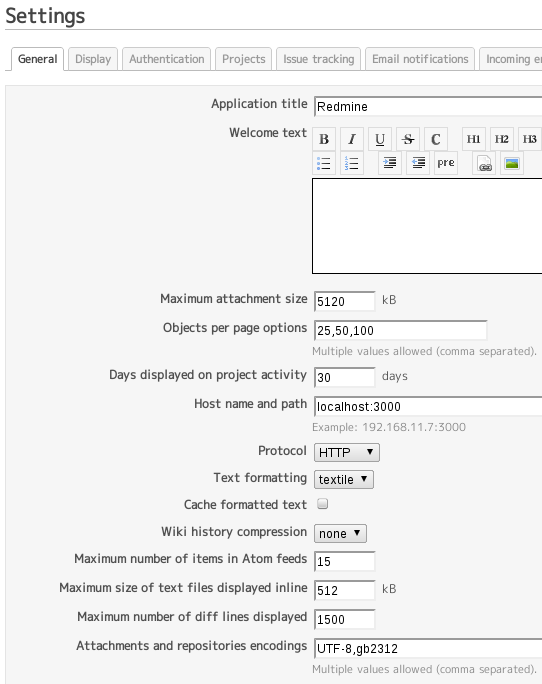Image resolution: width=542 pixels, height=684 pixels.
Task: Open the Issue tracking tab
Action: (319, 59)
